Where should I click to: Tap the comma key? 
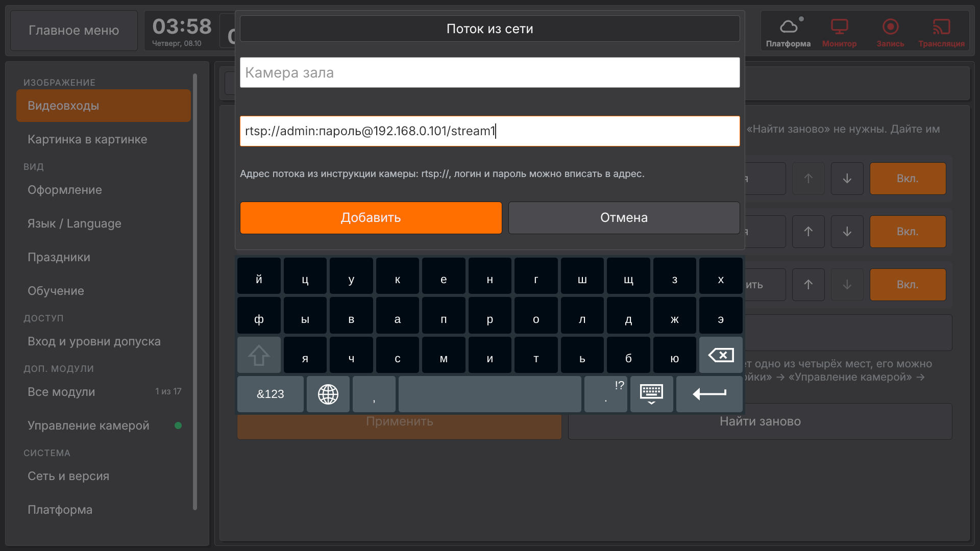pos(374,394)
